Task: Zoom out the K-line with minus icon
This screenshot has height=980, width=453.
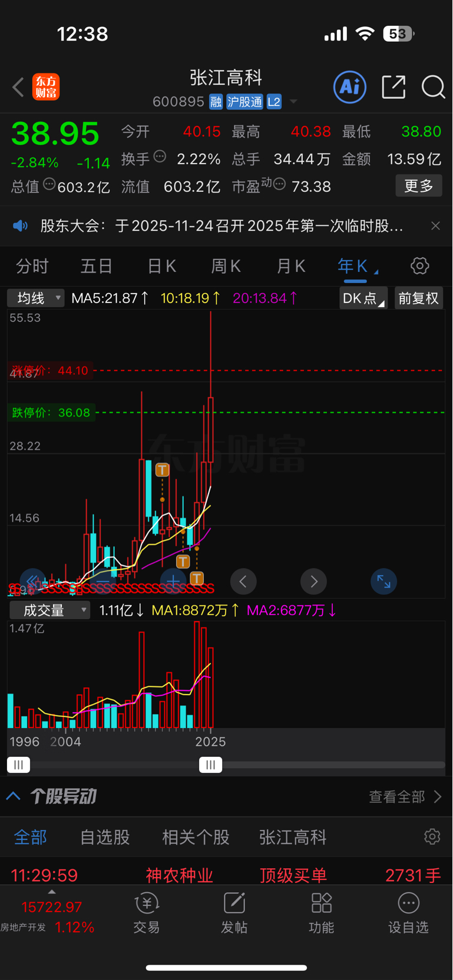Action: click(102, 582)
